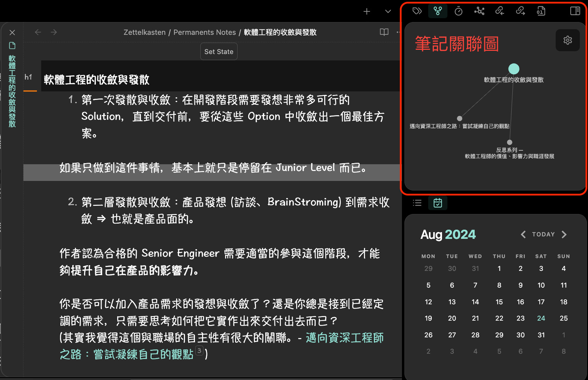
Task: Click the highlighted line about Junior Level
Action: 213,167
